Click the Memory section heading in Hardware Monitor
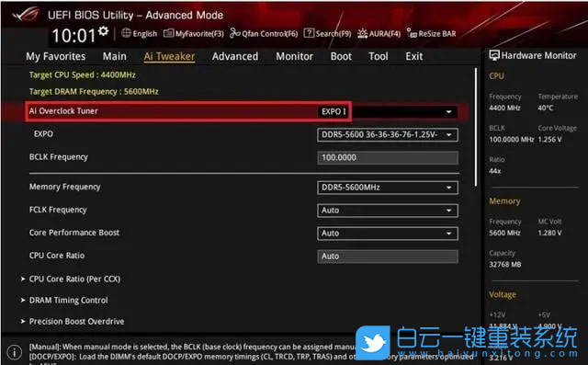 pos(504,201)
